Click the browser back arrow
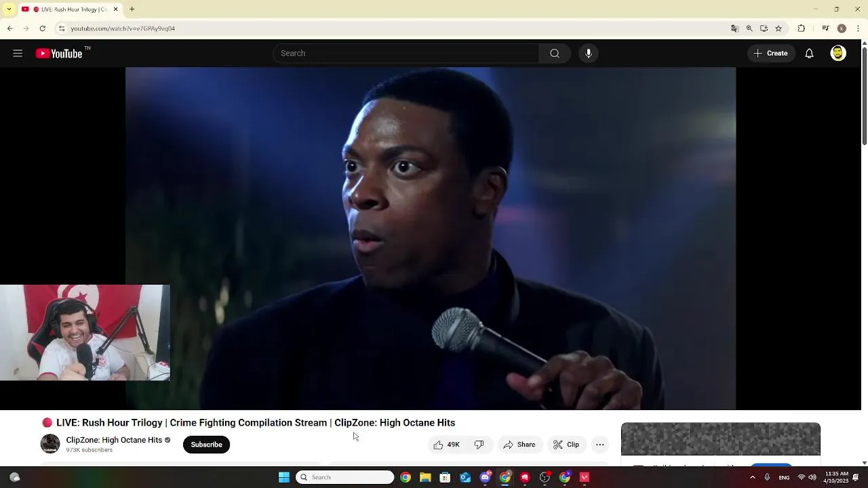Screen dimensions: 868x488 [x=9, y=28]
